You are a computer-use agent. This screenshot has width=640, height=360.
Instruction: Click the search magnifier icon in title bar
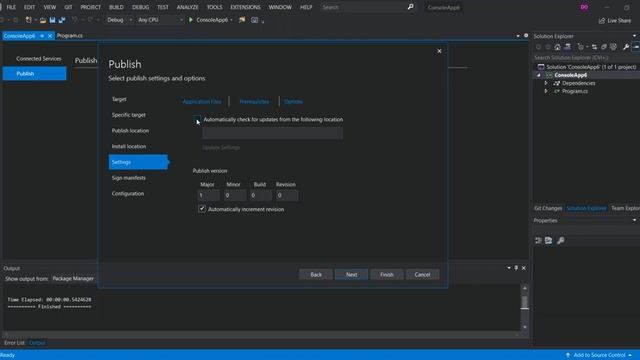click(410, 7)
